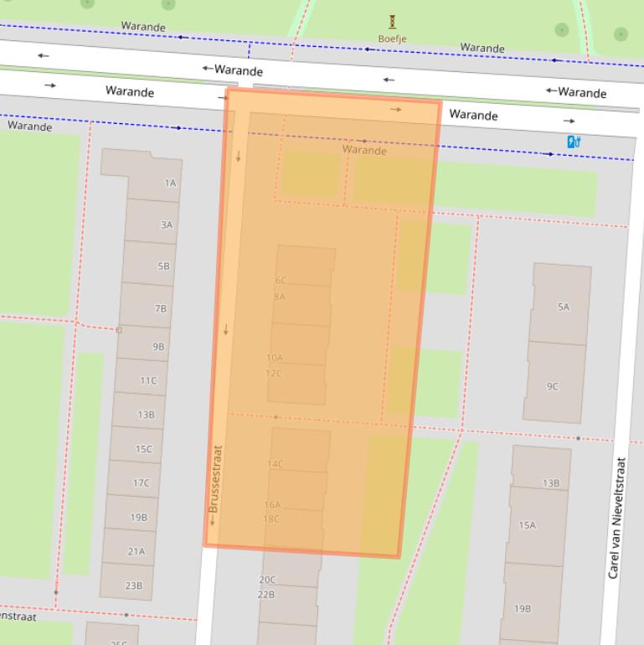The image size is (644, 645).
Task: Select house number 6C in the highlighted area
Action: tap(281, 281)
